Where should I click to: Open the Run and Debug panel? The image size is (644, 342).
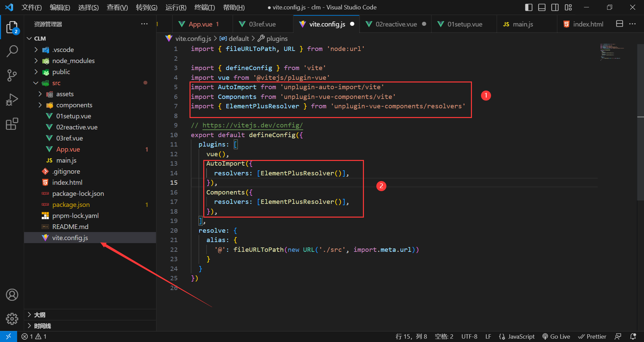(12, 99)
